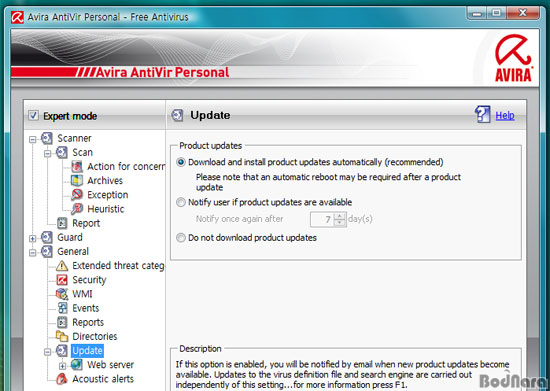Click the Scanner gear icon in tree
The width and height of the screenshot is (550, 391).
click(x=47, y=138)
